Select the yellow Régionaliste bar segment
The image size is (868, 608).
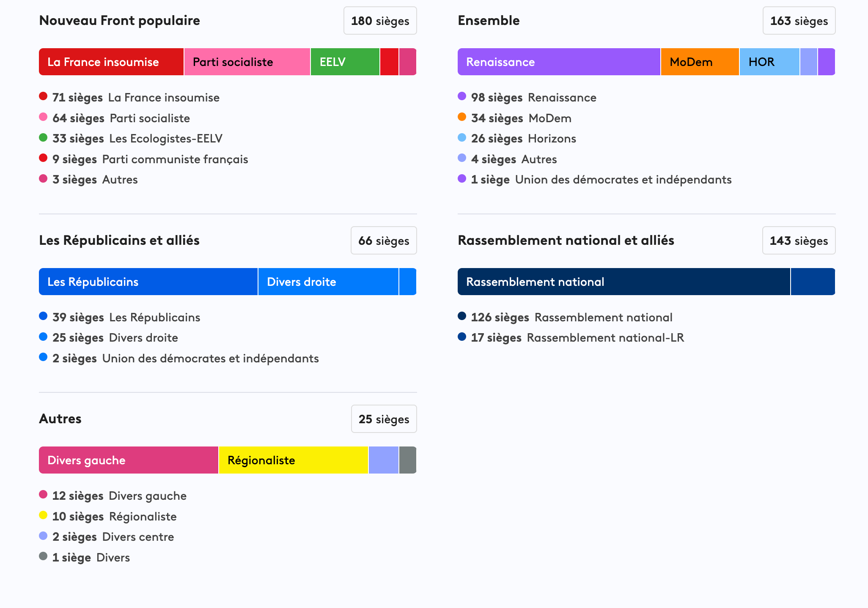coord(294,460)
